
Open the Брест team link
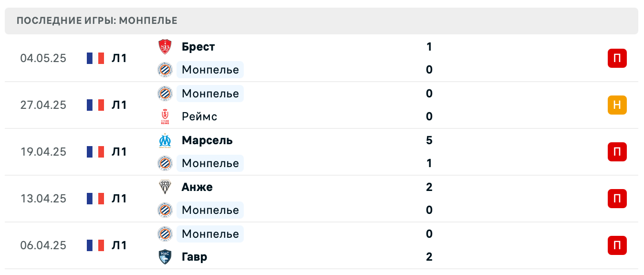pos(198,47)
